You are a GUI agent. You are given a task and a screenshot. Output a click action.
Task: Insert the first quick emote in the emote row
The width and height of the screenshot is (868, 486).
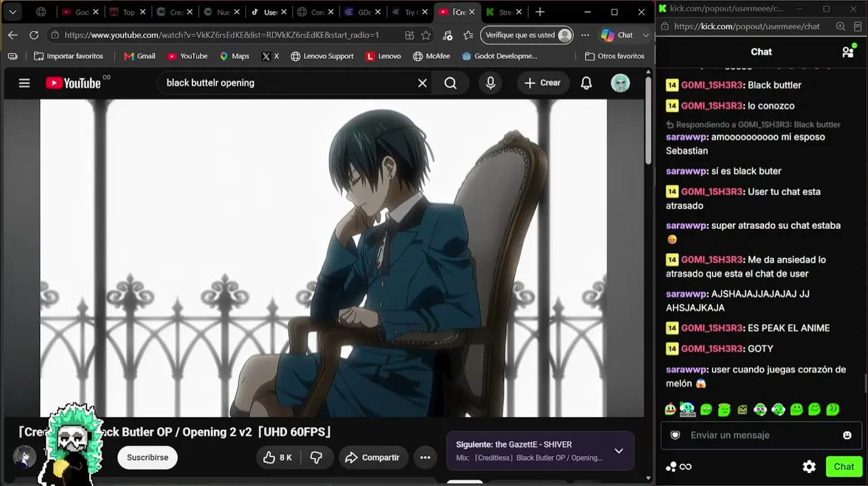tap(670, 409)
